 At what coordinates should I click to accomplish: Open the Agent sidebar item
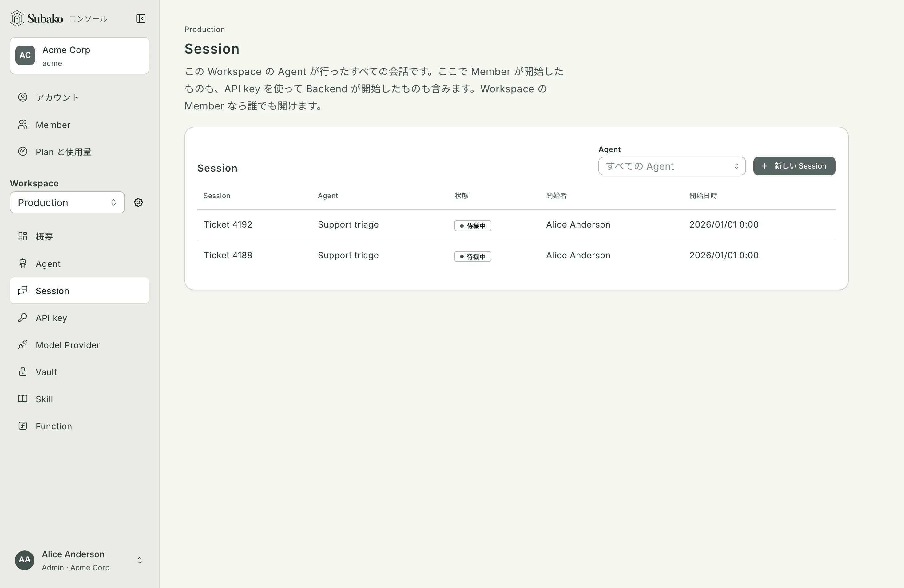[x=79, y=263]
